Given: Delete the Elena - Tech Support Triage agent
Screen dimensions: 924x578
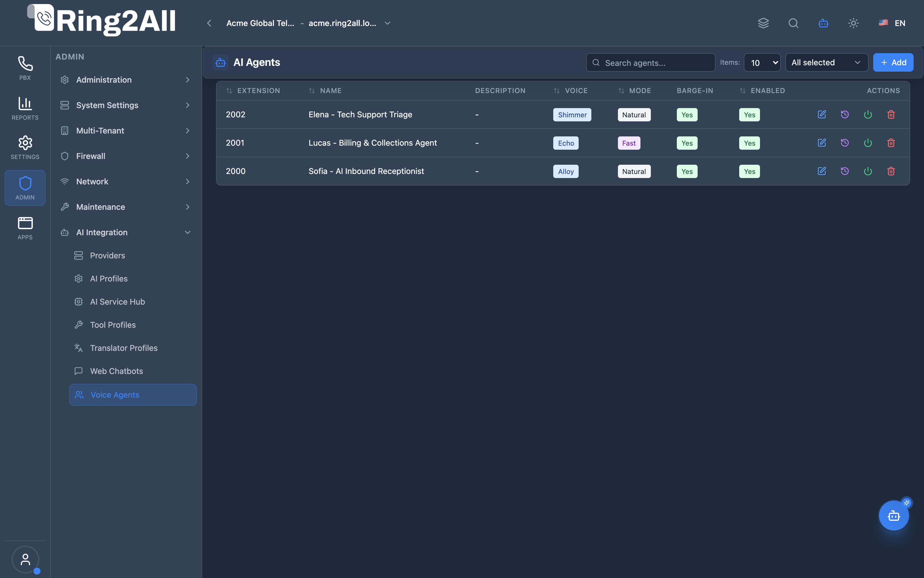Looking at the screenshot, I should tap(891, 114).
